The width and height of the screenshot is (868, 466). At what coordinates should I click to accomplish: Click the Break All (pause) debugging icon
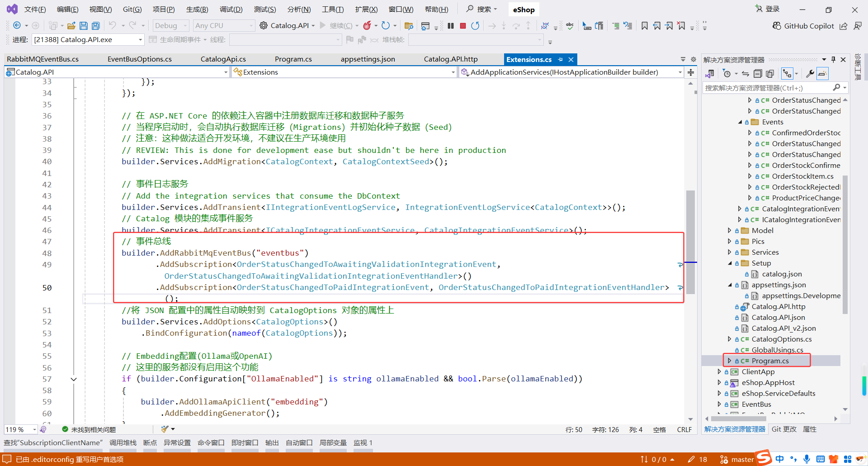450,26
